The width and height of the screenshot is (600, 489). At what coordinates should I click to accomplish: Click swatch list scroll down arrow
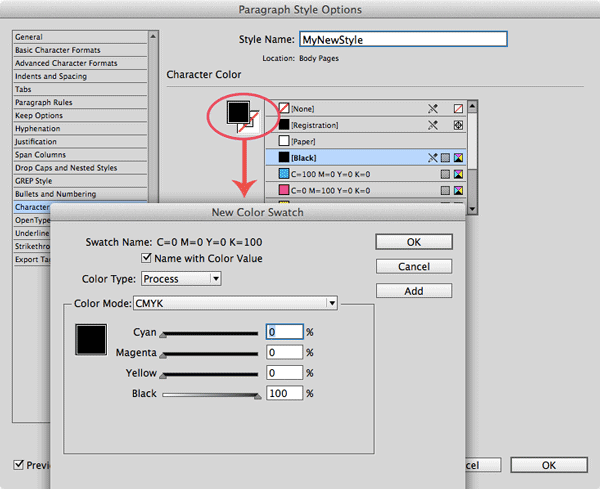(x=472, y=209)
